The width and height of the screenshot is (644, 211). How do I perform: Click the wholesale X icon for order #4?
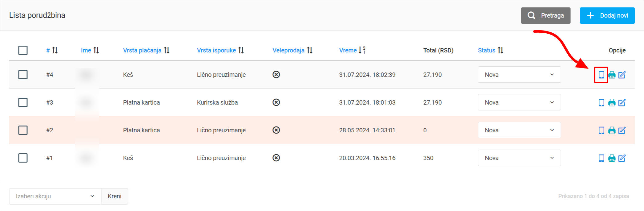276,75
